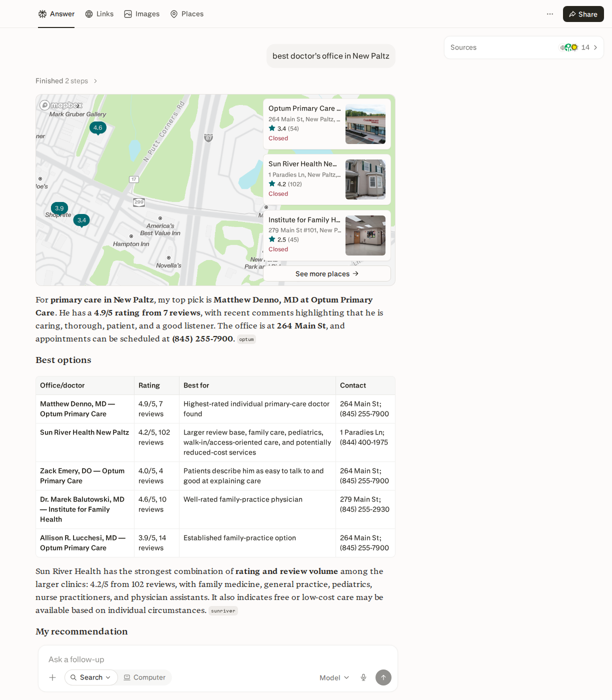Click the Mapbox logo on map

61,105
